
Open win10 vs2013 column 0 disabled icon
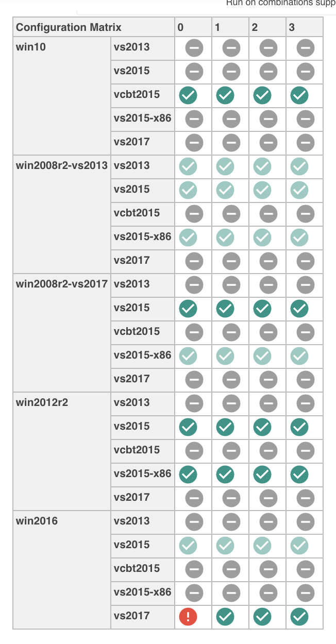point(195,49)
